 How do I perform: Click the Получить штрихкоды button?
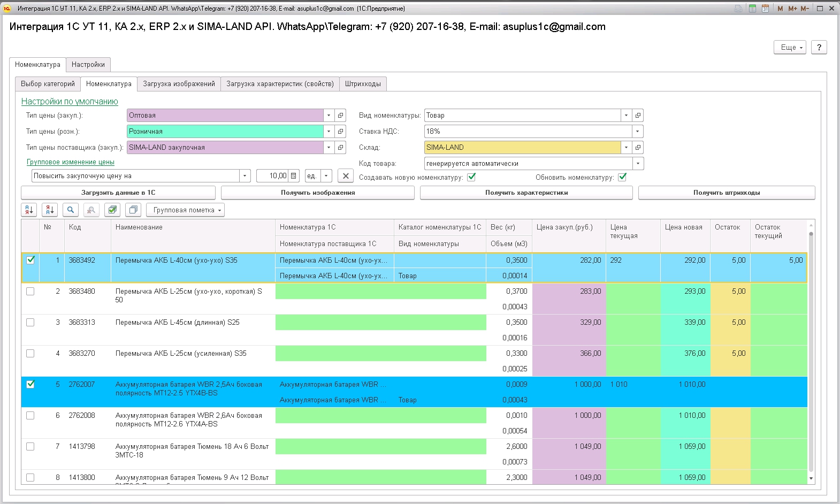tap(727, 193)
